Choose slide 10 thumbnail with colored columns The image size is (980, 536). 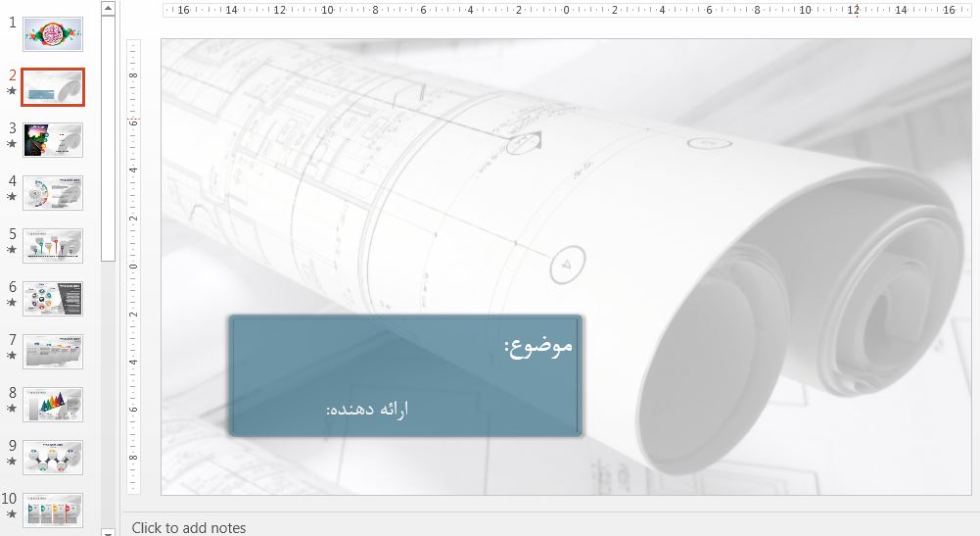[x=53, y=511]
